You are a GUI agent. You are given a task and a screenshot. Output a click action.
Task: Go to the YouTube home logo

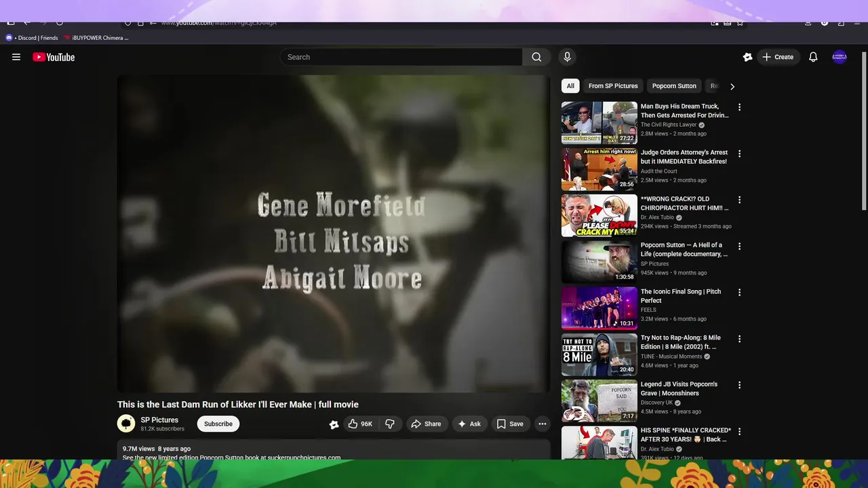click(54, 57)
